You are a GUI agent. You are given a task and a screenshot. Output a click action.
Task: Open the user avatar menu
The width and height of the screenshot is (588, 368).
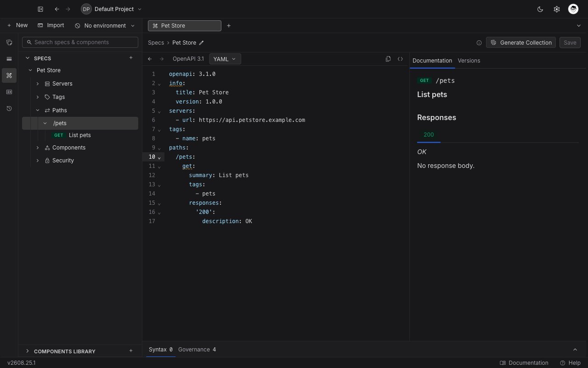click(573, 9)
